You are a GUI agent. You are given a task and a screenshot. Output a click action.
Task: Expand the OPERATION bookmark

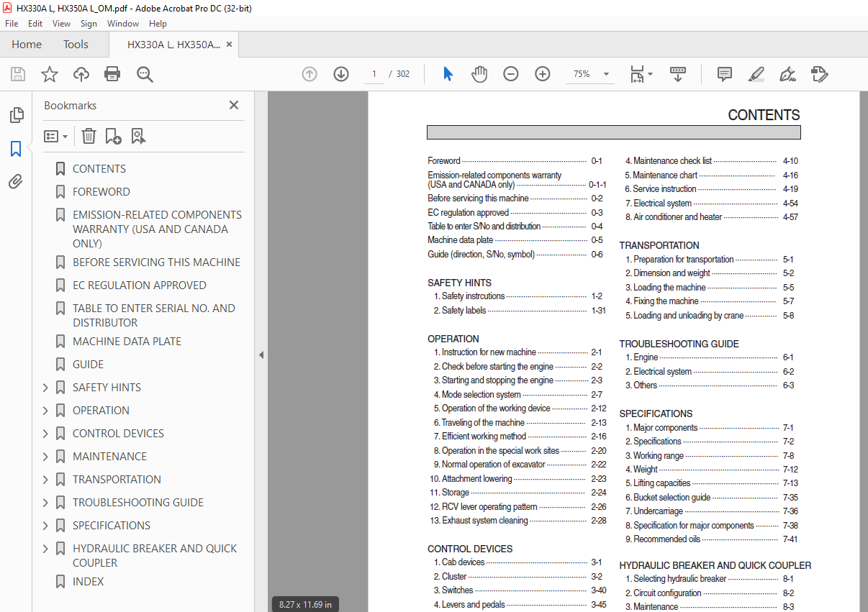45,411
